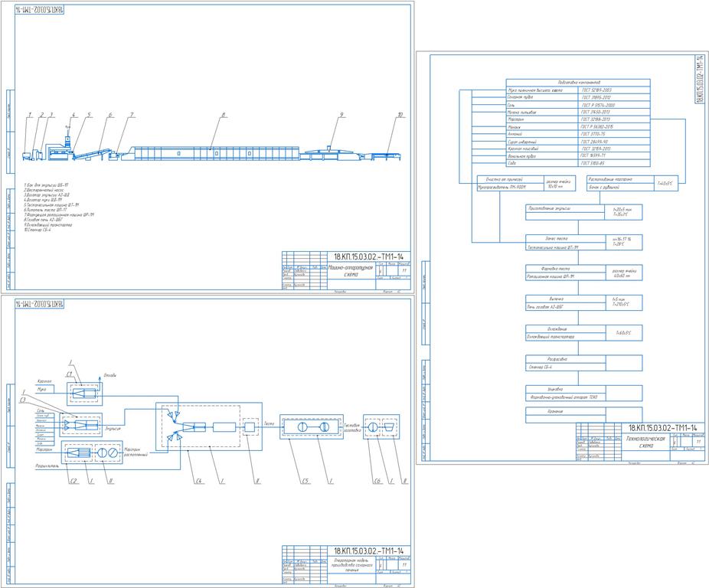The height and width of the screenshot is (588, 709).
Task: Select legend line '10.Стеккер СБ-4'
Action: pos(38,230)
